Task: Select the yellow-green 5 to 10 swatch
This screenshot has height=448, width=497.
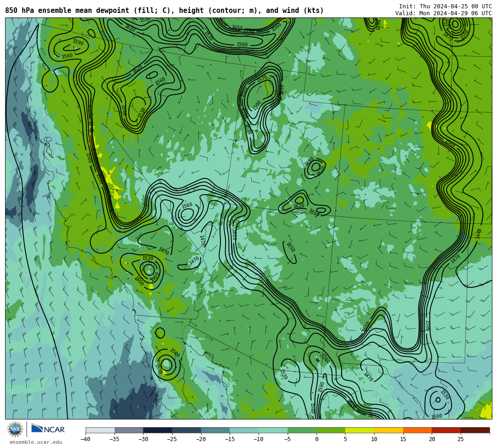Action: tap(360, 430)
